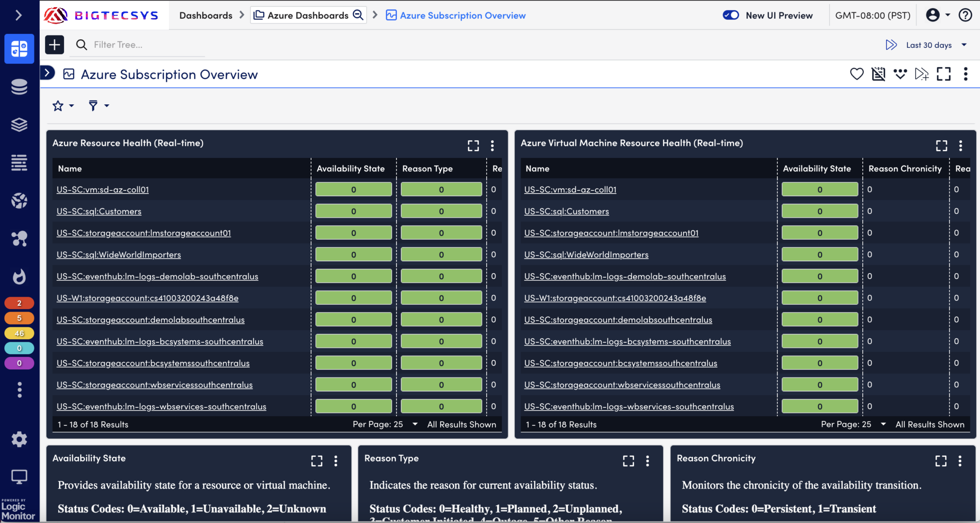Click the yellow warning alerts badge showing 46
This screenshot has height=523, width=980.
coord(19,333)
